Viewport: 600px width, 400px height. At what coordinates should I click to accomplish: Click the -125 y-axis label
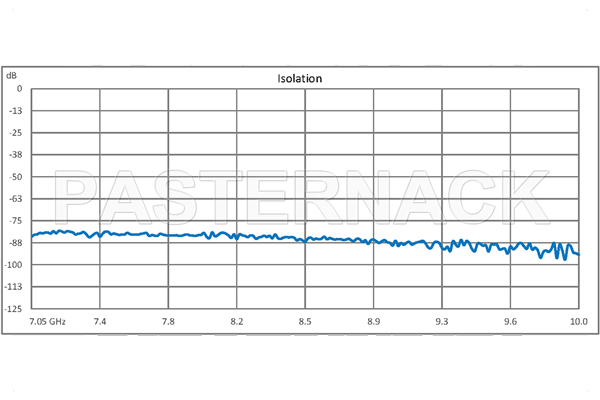point(13,308)
